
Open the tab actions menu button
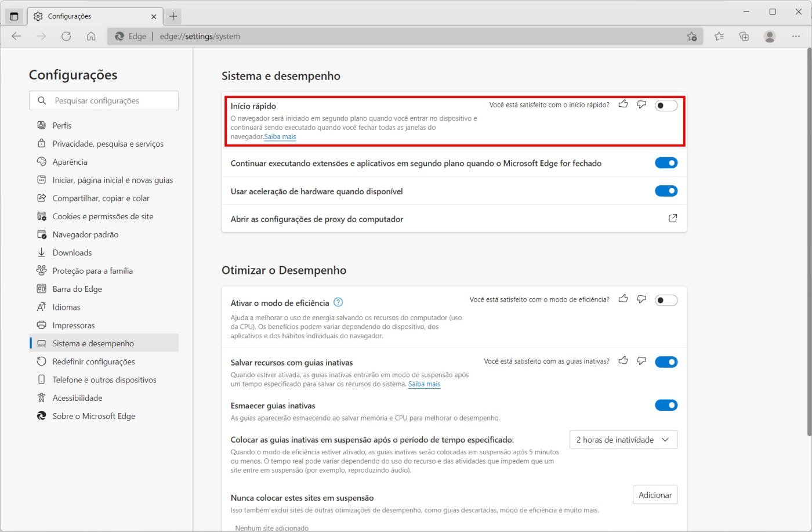(14, 16)
